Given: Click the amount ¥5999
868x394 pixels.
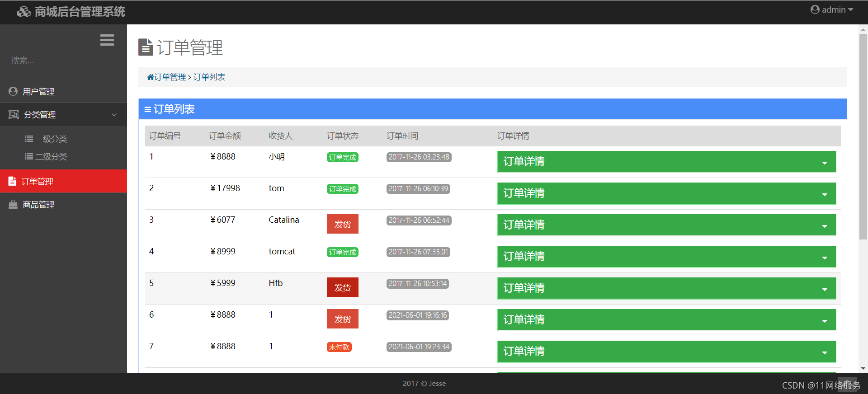Looking at the screenshot, I should click(x=222, y=283).
